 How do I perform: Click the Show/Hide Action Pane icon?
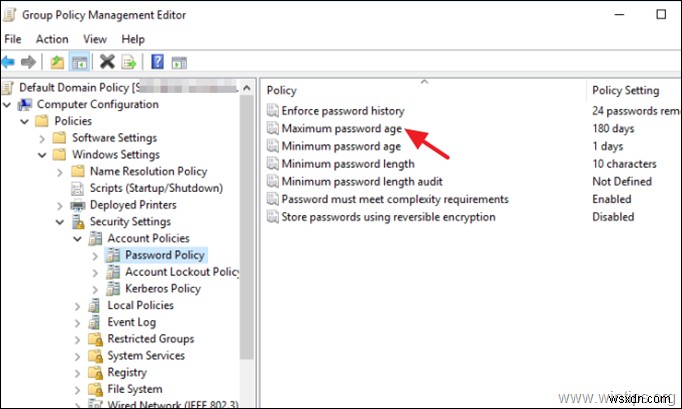coord(178,62)
